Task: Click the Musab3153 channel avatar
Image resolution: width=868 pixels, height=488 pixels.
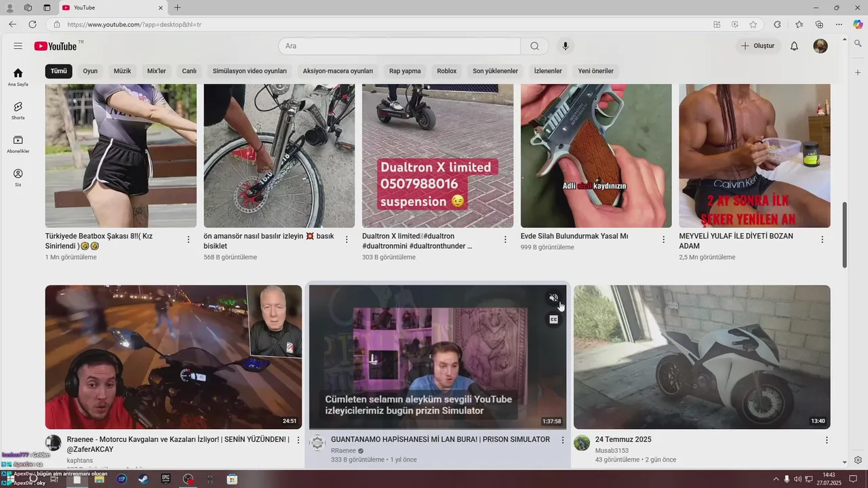Action: pyautogui.click(x=582, y=443)
